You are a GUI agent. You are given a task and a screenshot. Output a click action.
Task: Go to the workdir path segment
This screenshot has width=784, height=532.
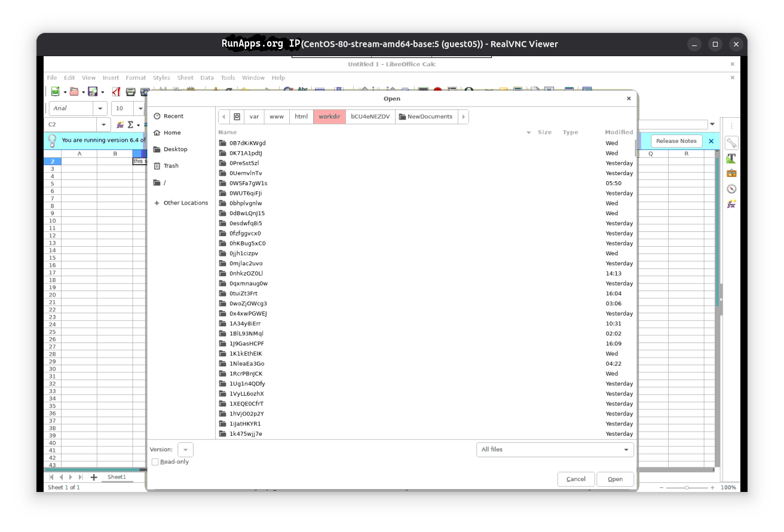pos(329,117)
